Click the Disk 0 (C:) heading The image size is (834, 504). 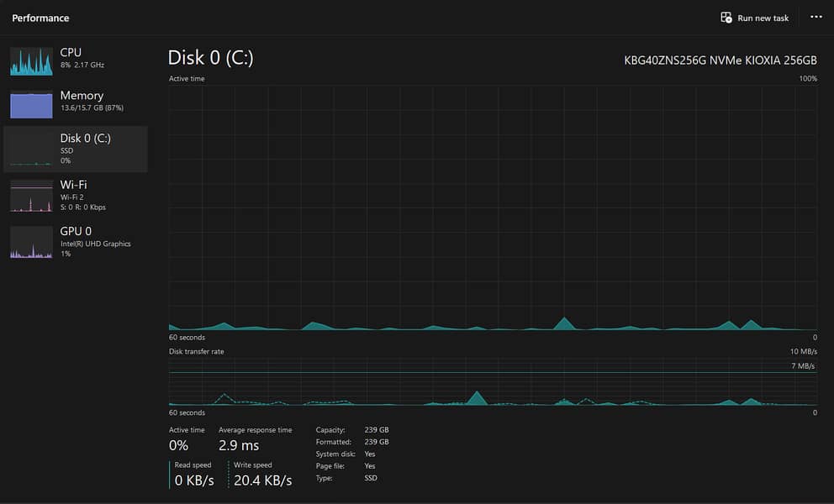coord(210,58)
